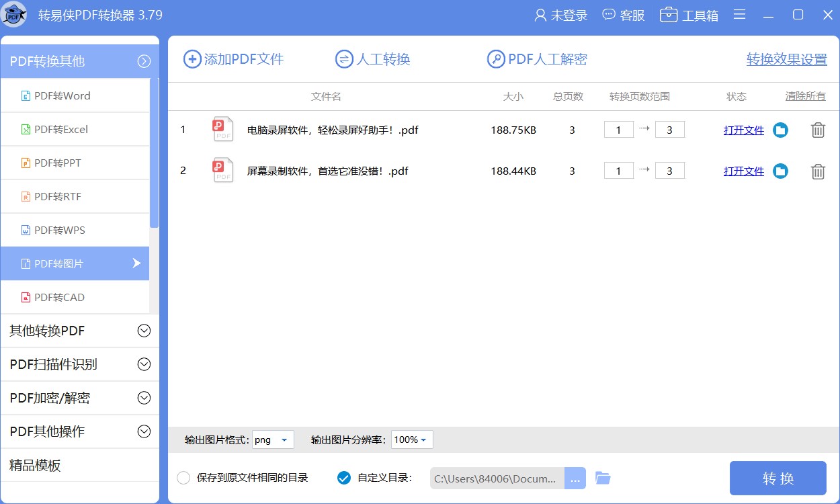Image resolution: width=840 pixels, height=504 pixels.
Task: Click the end page field of 电脑录屏软件 row
Action: [x=670, y=130]
